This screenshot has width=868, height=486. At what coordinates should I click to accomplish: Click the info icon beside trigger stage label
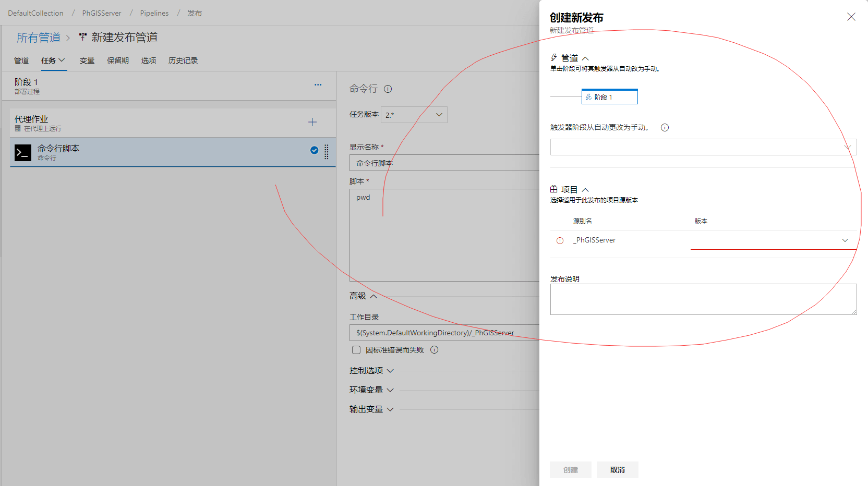pos(665,128)
